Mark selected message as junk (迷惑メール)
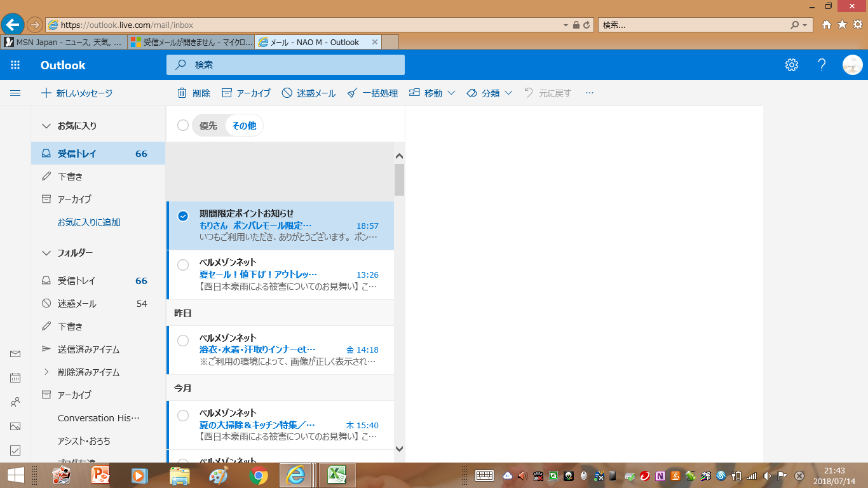The width and height of the screenshot is (868, 488). click(308, 93)
